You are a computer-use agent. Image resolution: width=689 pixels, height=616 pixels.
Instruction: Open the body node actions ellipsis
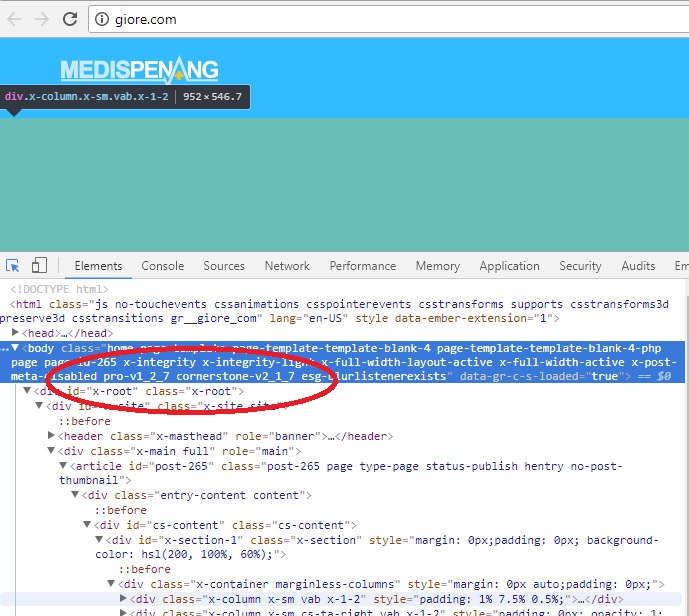(4, 349)
